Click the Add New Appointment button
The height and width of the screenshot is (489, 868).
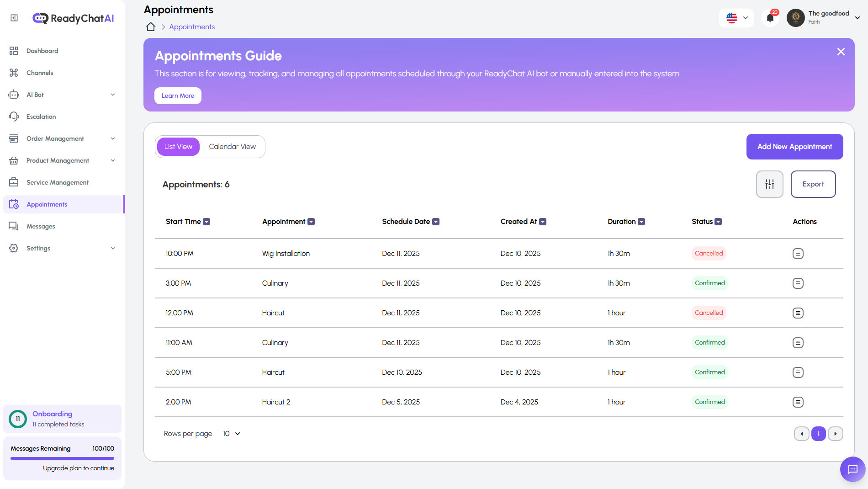(x=794, y=146)
